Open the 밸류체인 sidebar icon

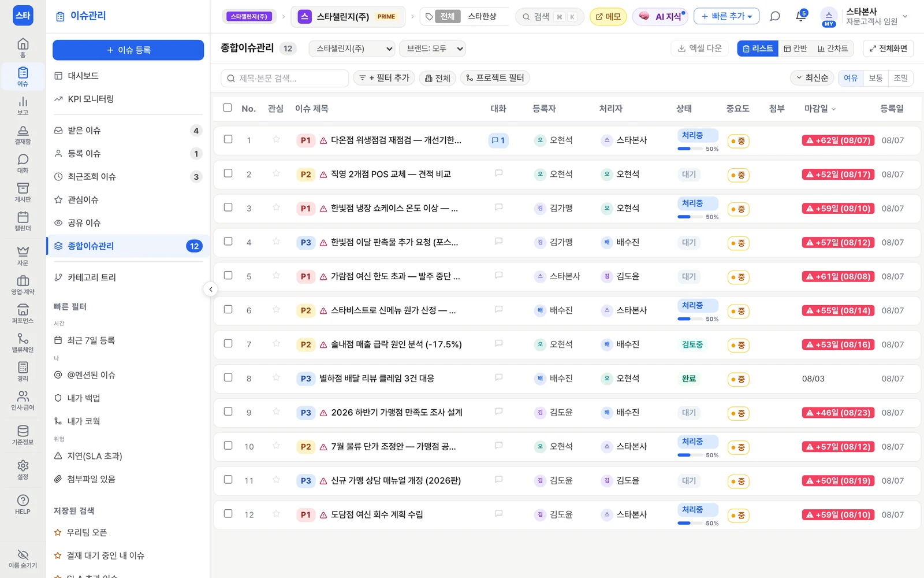pos(23,342)
